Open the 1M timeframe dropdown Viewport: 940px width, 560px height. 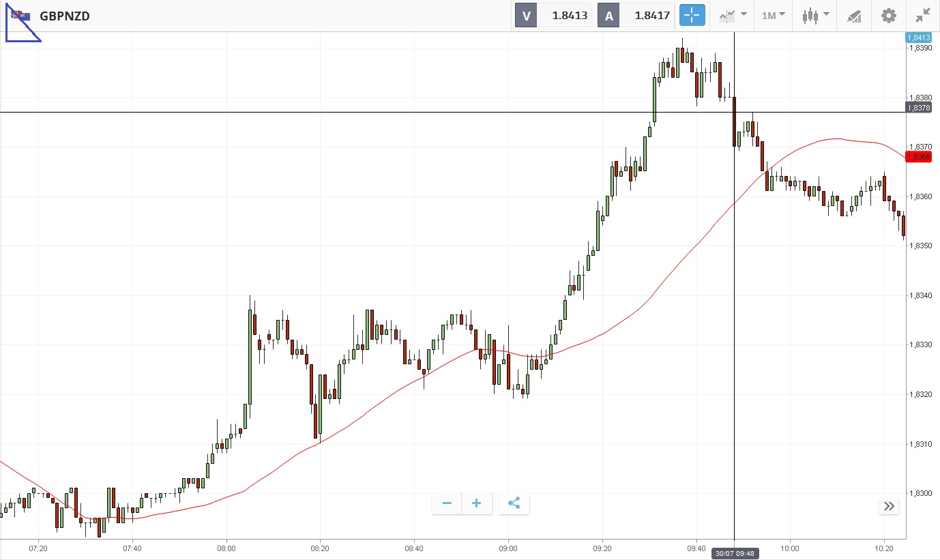[774, 15]
